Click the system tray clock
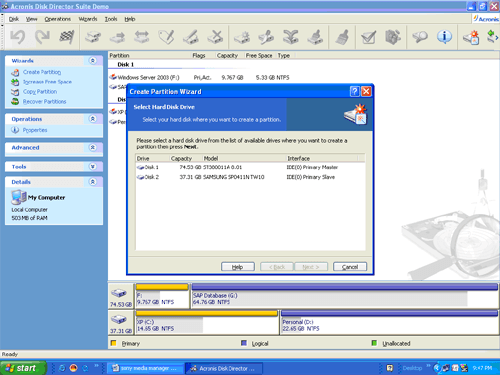This screenshot has height=375, width=500. (482, 368)
